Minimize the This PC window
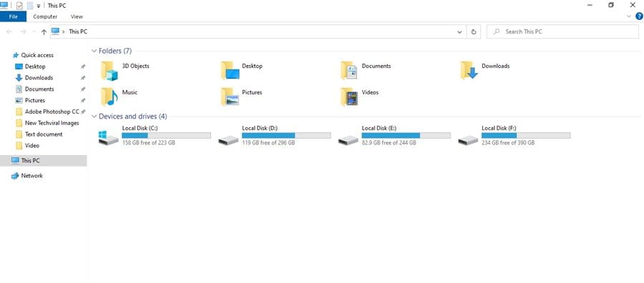The width and height of the screenshot is (644, 283). pos(590,5)
